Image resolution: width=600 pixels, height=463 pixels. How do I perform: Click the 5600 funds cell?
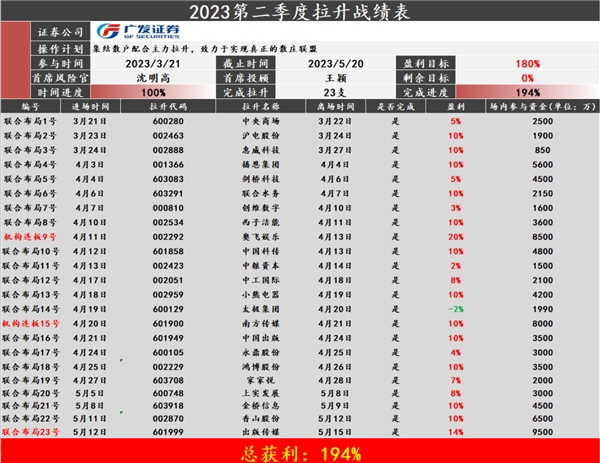point(543,165)
